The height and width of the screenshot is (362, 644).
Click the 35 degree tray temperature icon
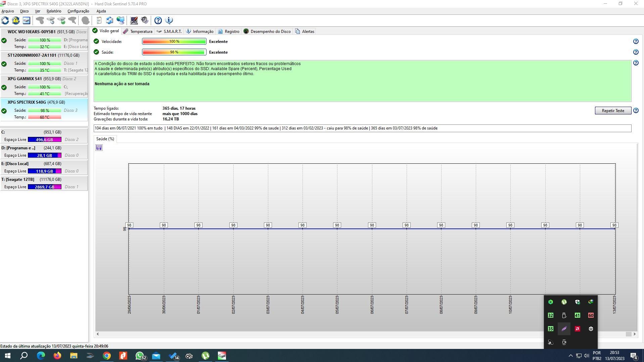point(550,329)
